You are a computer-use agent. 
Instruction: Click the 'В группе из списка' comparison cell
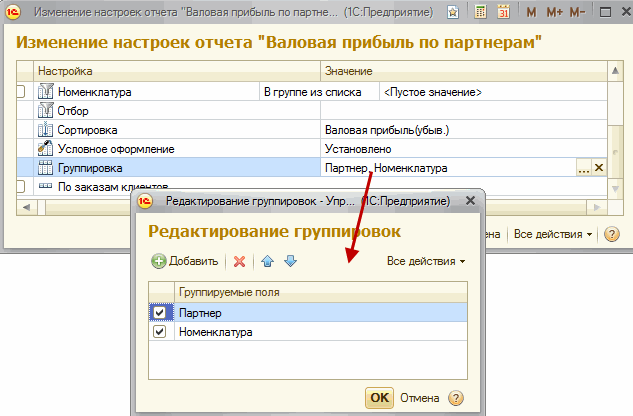click(319, 92)
